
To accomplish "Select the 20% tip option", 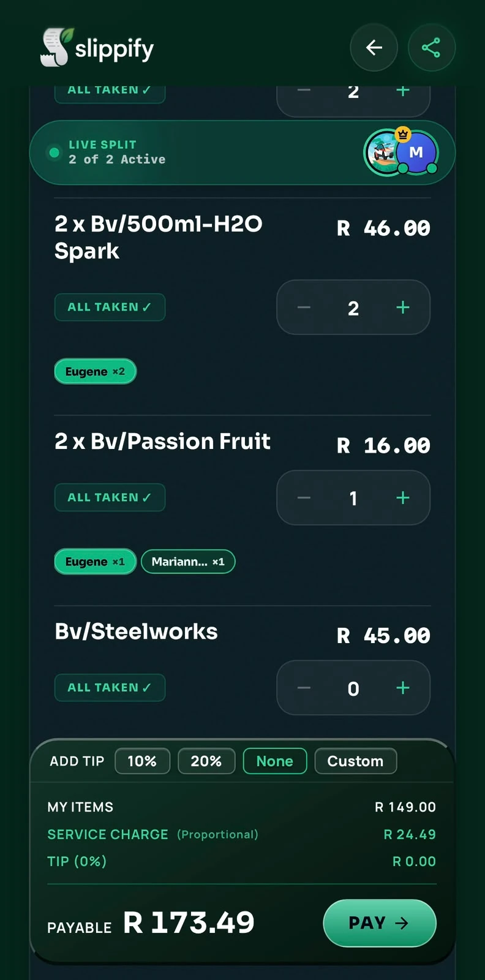I will pyautogui.click(x=206, y=761).
